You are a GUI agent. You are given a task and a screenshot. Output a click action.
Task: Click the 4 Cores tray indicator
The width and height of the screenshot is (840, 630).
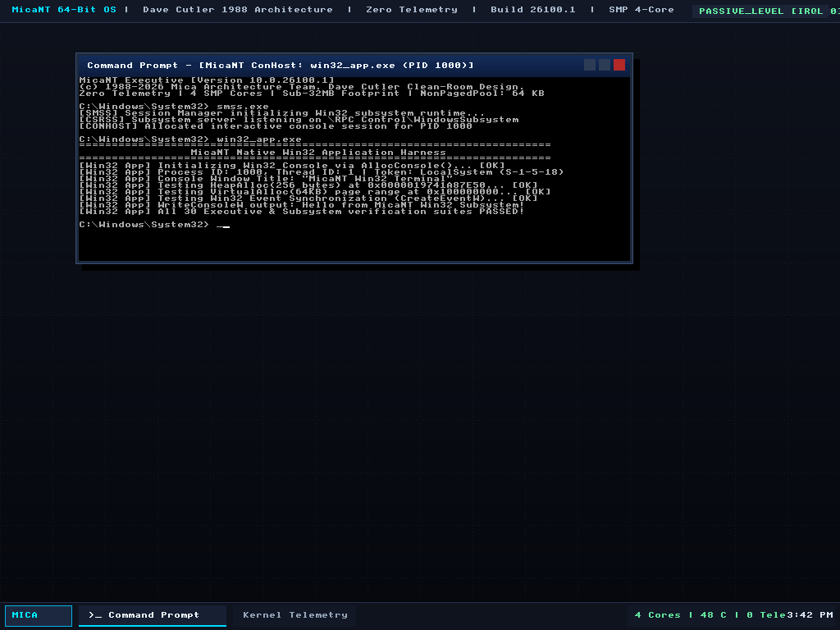pyautogui.click(x=657, y=615)
